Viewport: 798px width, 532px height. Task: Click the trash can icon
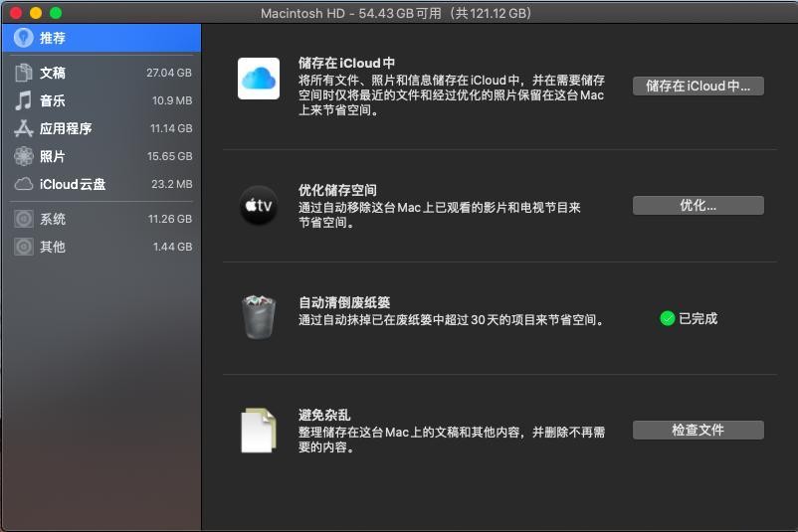tap(259, 317)
